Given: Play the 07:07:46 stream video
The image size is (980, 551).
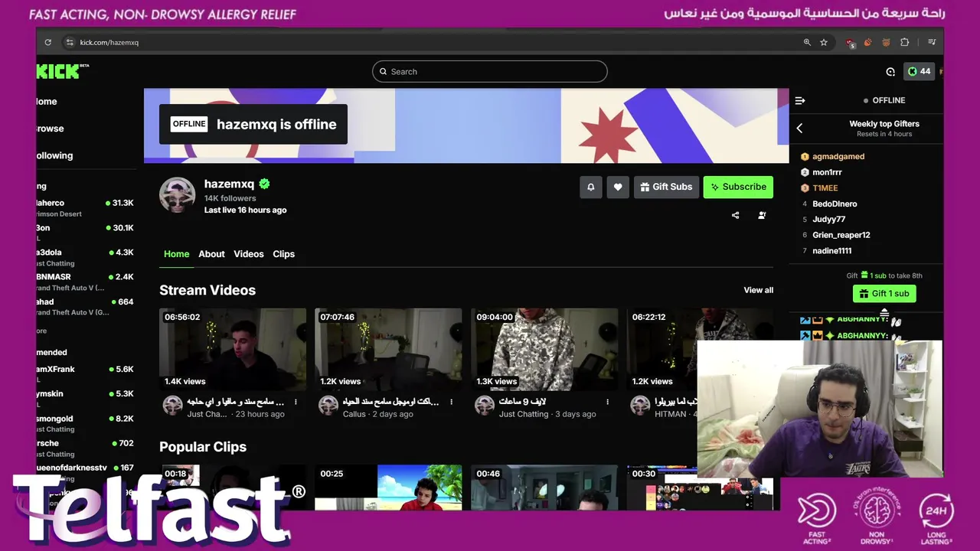Looking at the screenshot, I should (388, 350).
